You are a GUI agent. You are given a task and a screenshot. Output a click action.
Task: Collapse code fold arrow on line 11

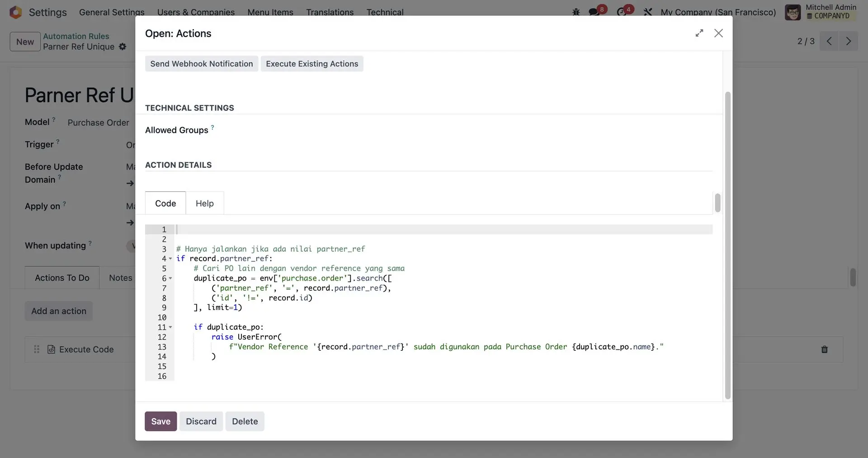[170, 327]
